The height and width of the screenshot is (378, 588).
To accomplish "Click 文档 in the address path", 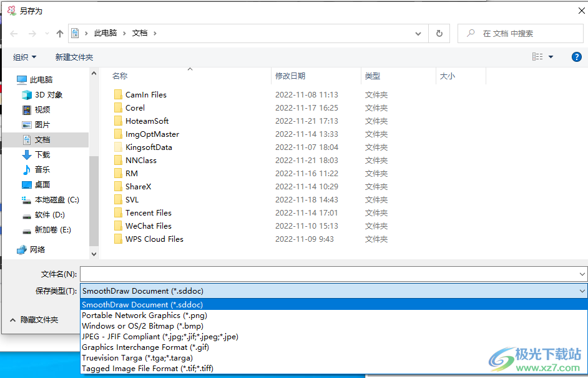I will [140, 33].
